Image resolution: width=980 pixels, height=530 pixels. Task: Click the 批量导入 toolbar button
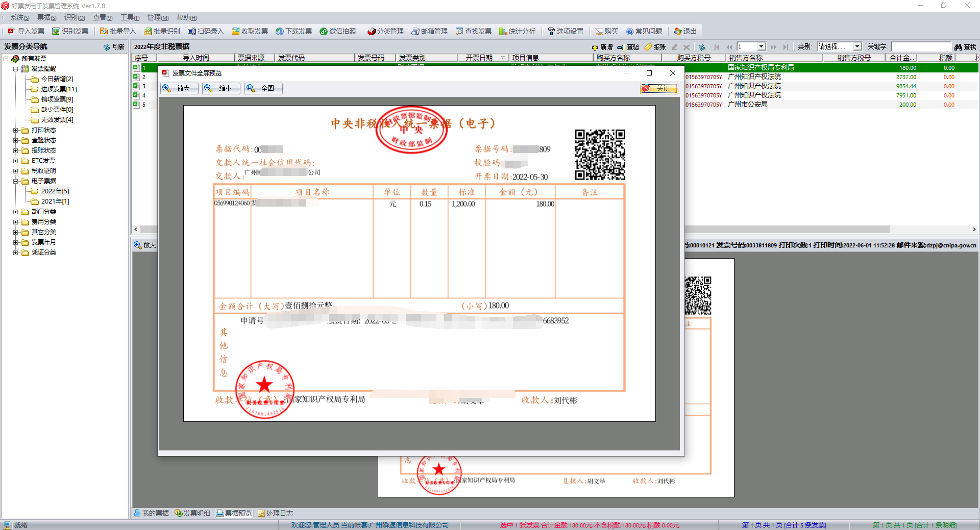118,31
